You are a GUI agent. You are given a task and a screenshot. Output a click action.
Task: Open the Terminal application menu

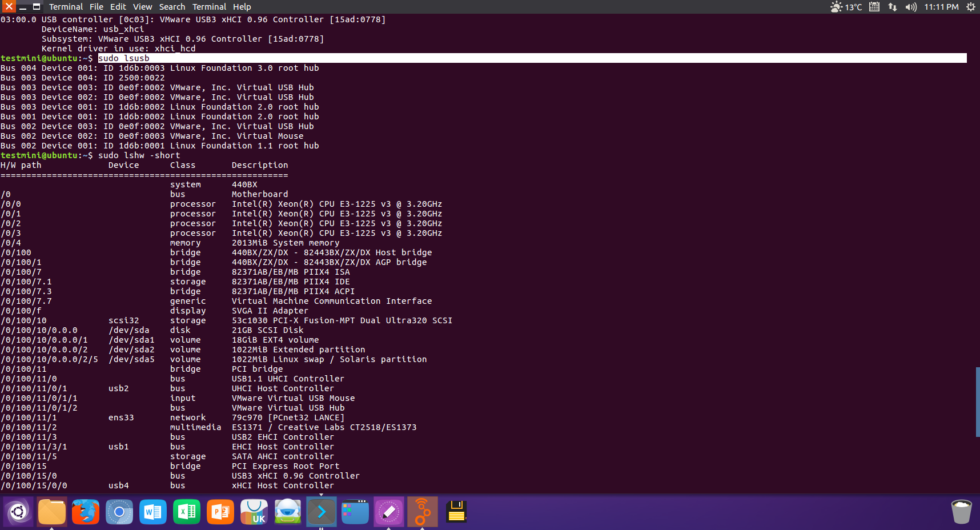coord(66,7)
